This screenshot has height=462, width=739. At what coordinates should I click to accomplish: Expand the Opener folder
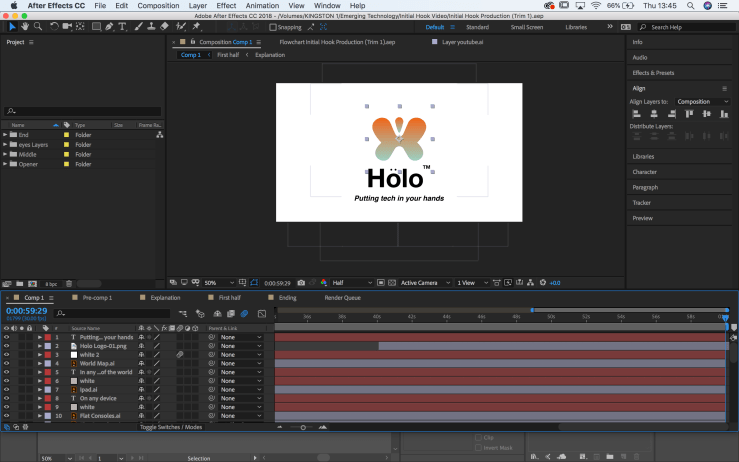click(x=5, y=164)
